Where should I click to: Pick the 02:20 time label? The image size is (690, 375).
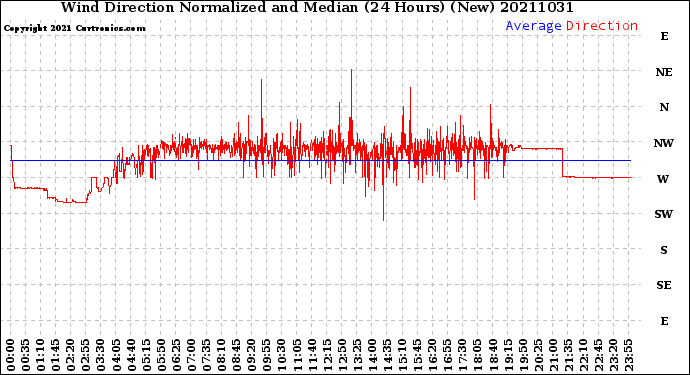tap(71, 355)
